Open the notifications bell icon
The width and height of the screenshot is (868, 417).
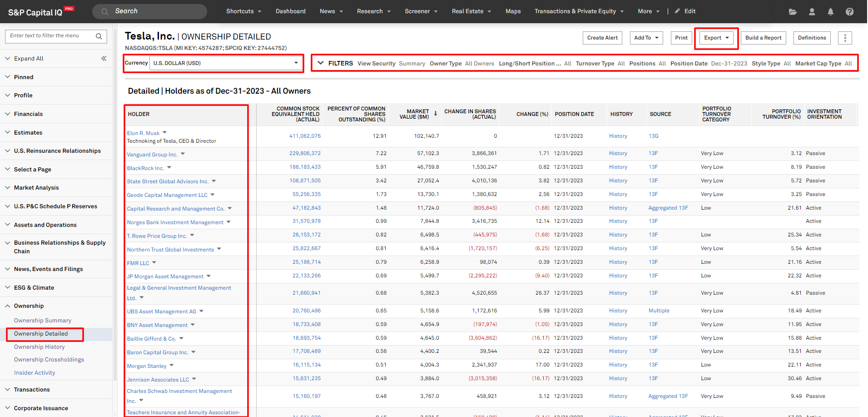pos(830,12)
